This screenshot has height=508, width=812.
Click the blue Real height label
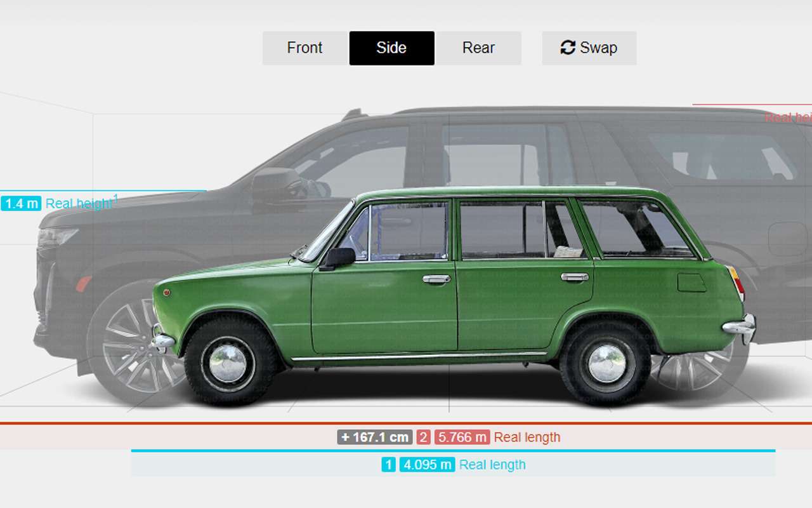79,204
